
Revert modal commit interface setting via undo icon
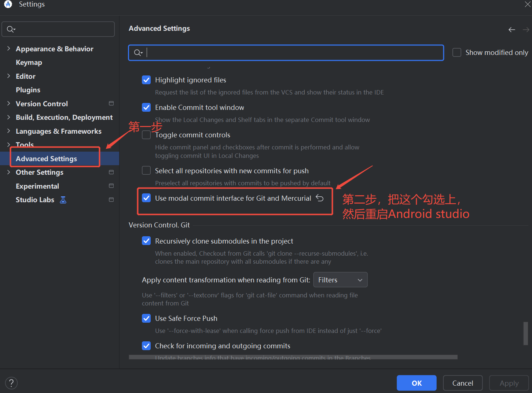(x=319, y=198)
